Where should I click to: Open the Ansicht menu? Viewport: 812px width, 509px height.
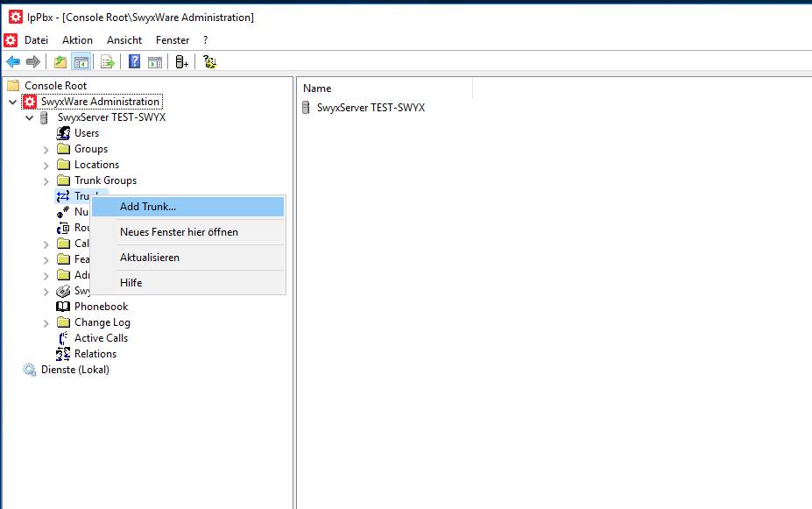point(124,40)
